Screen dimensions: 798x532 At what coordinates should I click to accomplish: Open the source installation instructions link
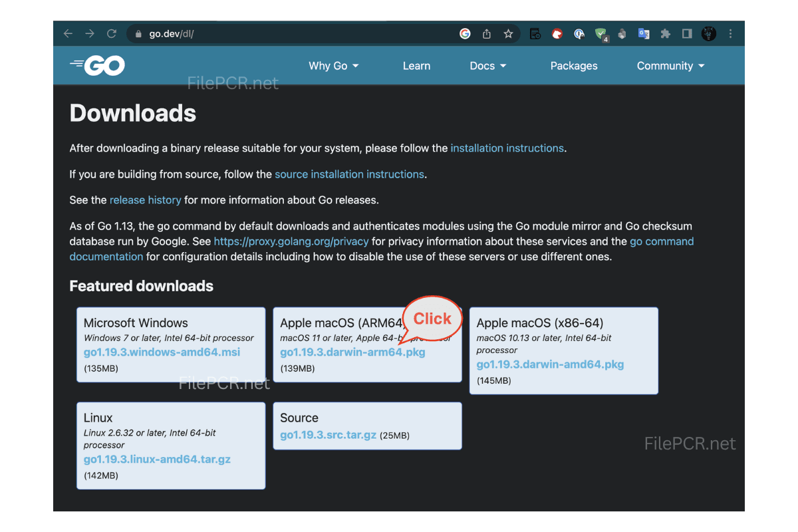[349, 174]
